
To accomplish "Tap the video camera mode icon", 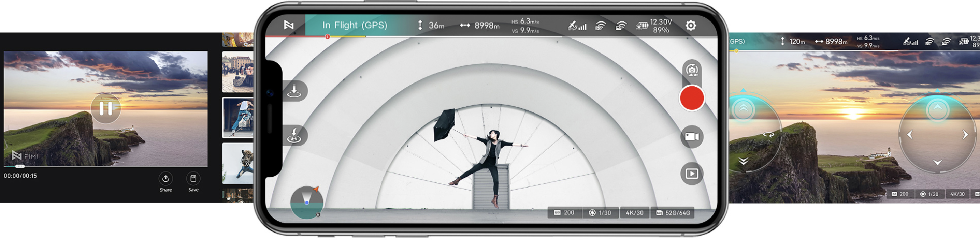I will pos(691,137).
